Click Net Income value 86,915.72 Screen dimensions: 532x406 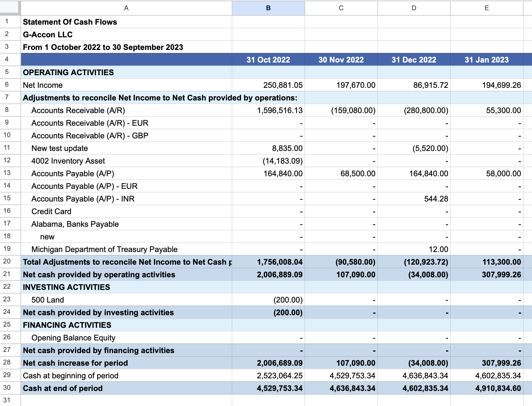pos(431,85)
